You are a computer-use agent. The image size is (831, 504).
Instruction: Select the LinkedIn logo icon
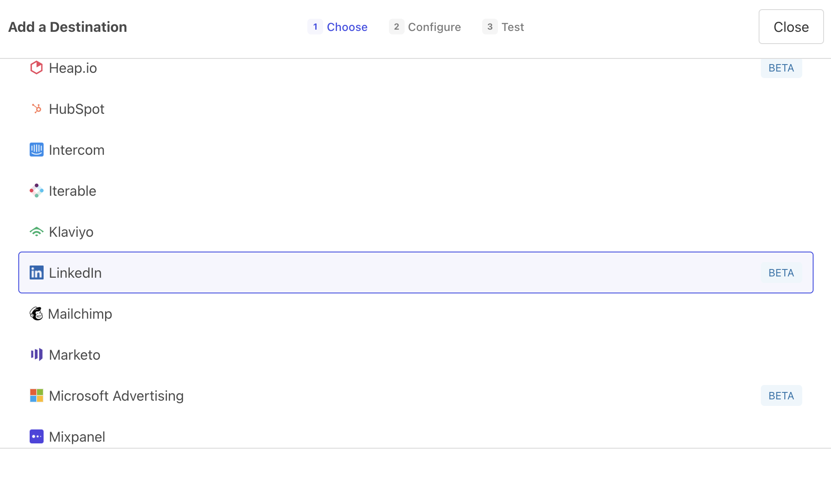click(37, 272)
